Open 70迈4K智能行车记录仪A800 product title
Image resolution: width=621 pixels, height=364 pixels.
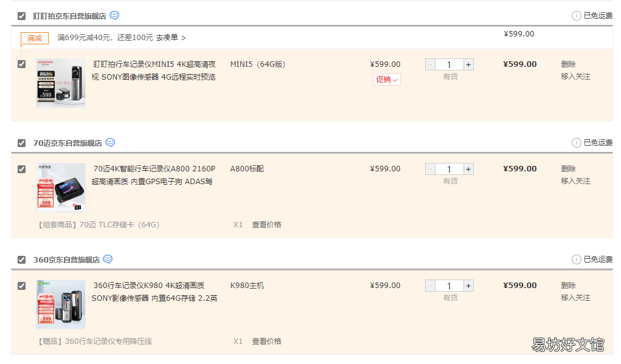click(x=154, y=175)
